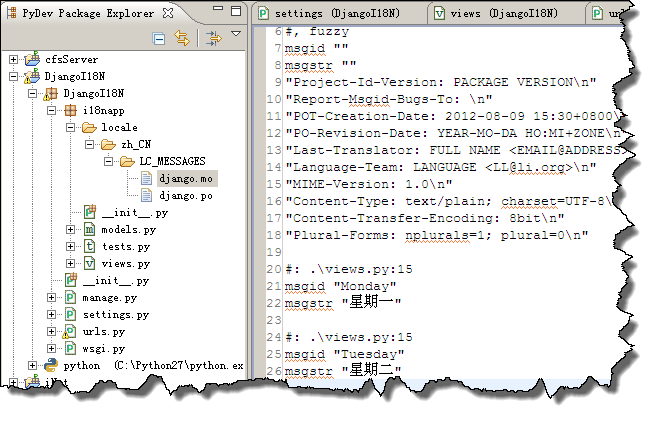Expand the settings.py node
The width and height of the screenshot is (658, 421).
51,314
